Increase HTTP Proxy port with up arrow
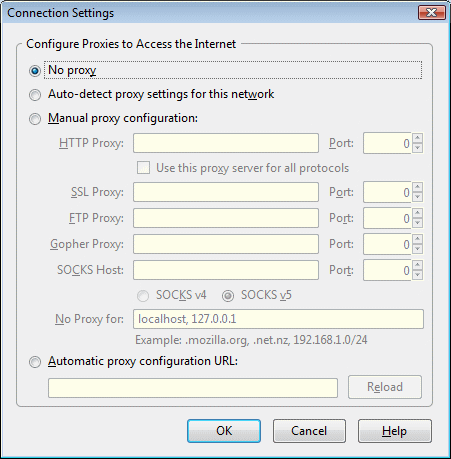 coord(417,138)
